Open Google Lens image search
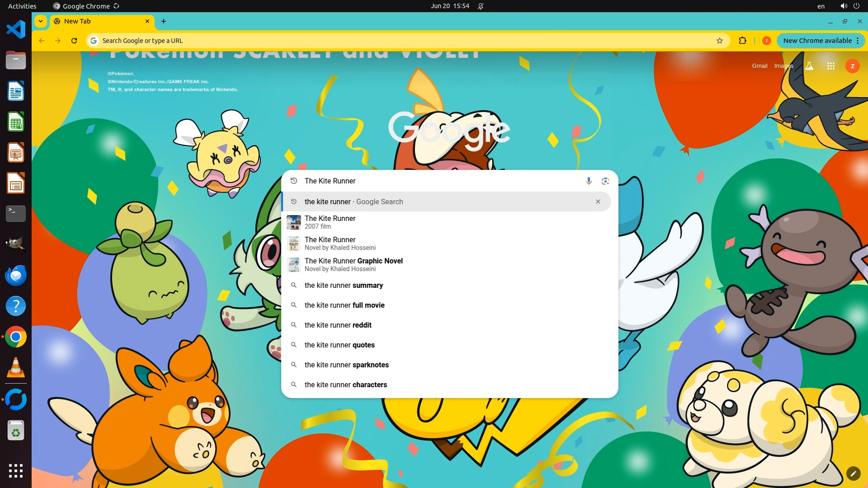This screenshot has width=868, height=488. coord(605,181)
